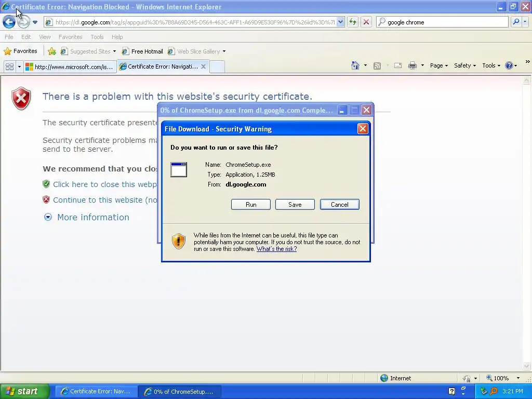Expand the address bar history dropdown
The width and height of the screenshot is (532, 399).
pyautogui.click(x=340, y=22)
